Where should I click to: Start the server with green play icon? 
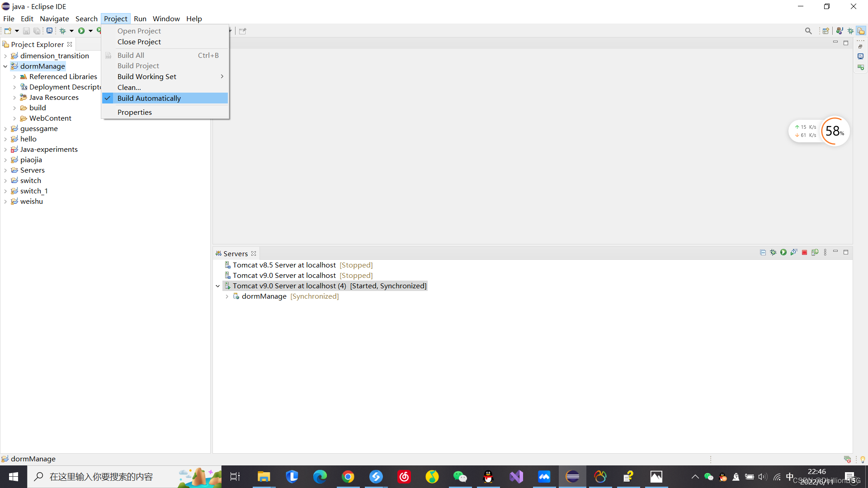[783, 253]
